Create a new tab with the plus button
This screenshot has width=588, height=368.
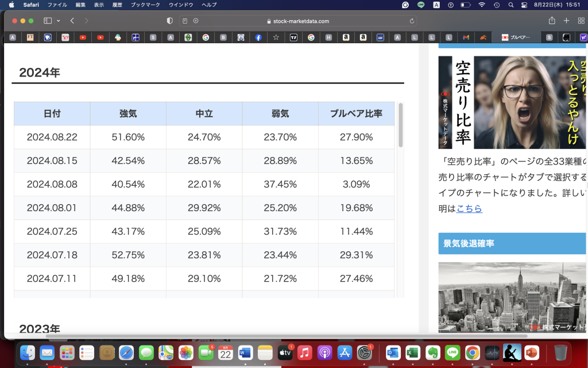pos(567,20)
